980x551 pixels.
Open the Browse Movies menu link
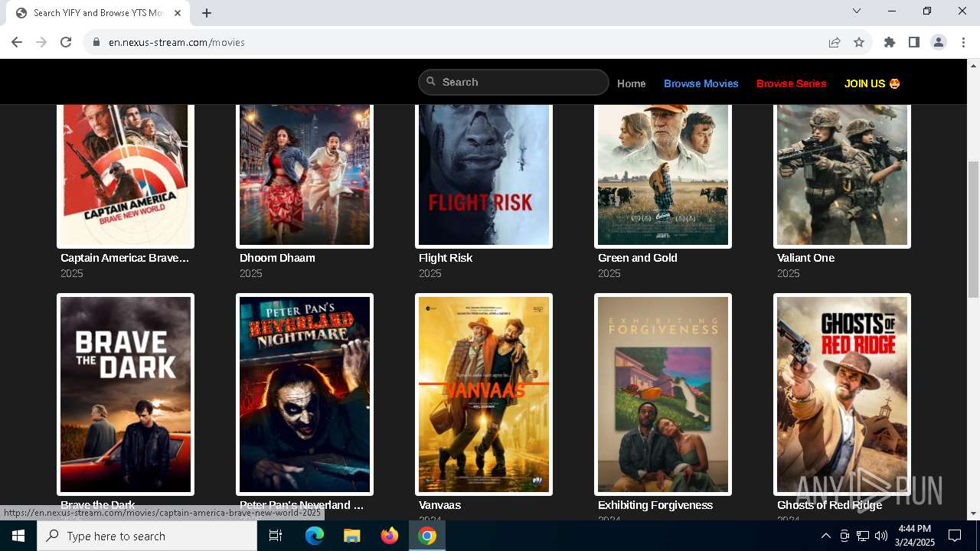[x=701, y=83]
